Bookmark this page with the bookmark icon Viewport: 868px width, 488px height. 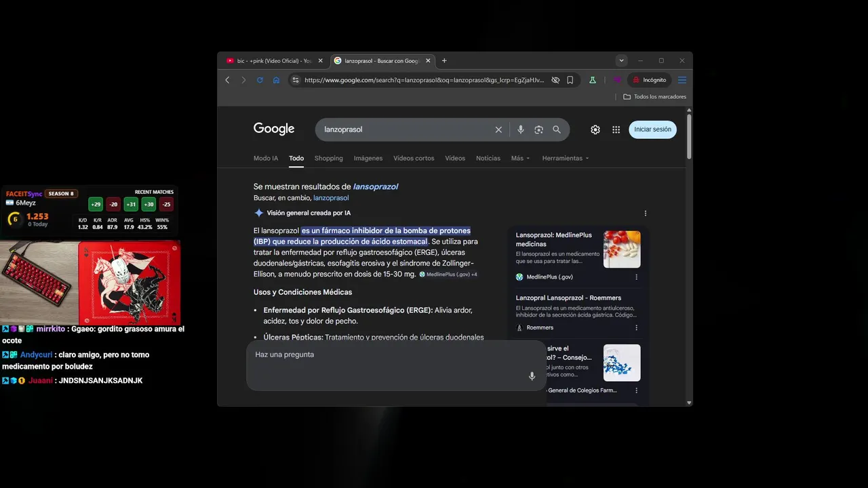click(x=570, y=80)
